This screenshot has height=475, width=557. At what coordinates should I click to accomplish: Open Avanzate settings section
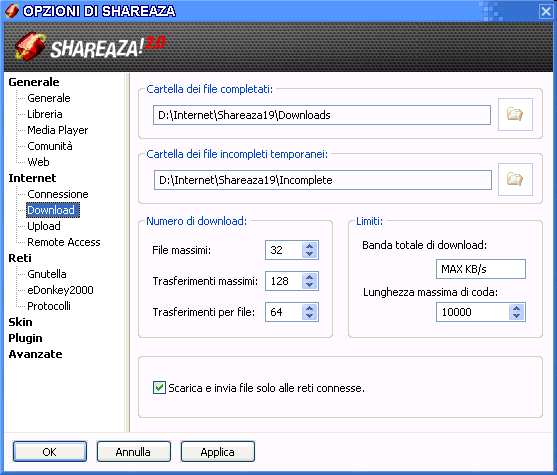(35, 354)
